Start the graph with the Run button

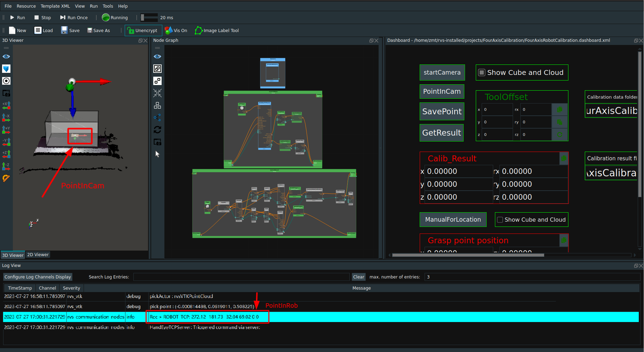pyautogui.click(x=17, y=17)
